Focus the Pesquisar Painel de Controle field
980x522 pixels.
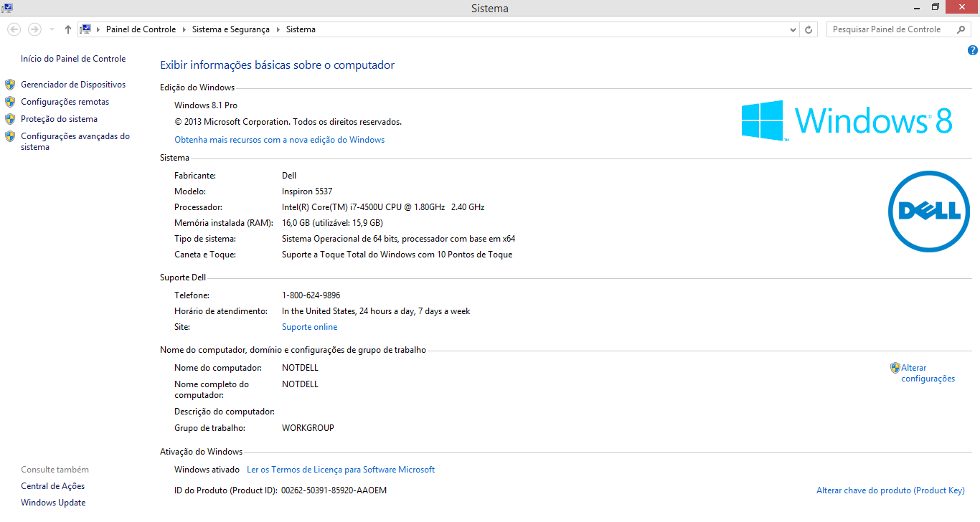890,29
